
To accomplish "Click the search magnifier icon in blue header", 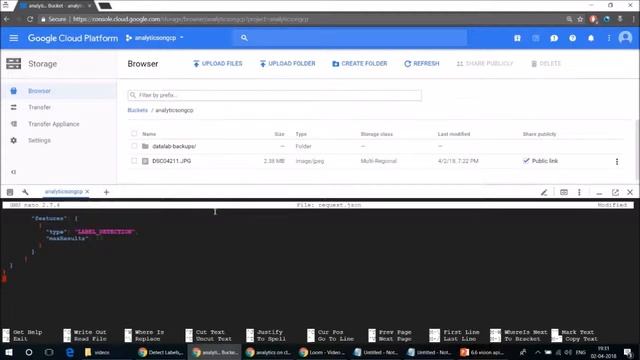I will point(244,38).
